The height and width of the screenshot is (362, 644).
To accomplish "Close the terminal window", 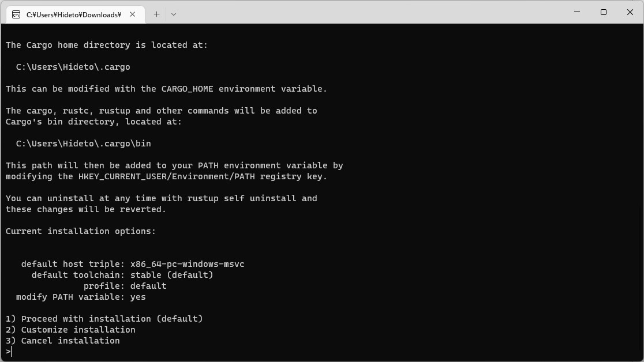I will [x=630, y=12].
